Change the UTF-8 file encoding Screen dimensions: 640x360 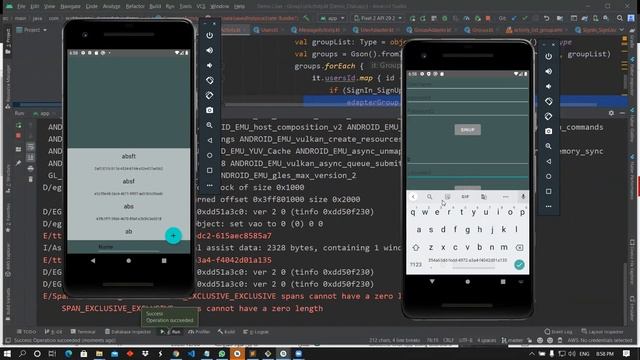coord(465,340)
